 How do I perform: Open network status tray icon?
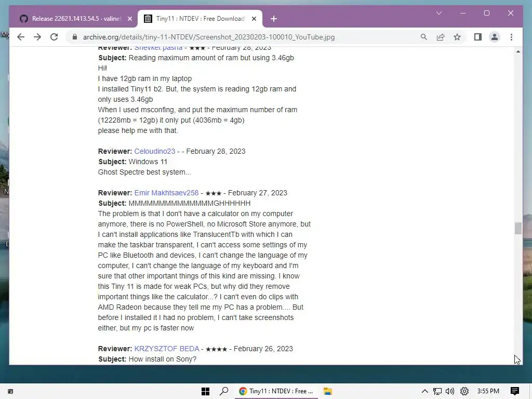click(437, 391)
